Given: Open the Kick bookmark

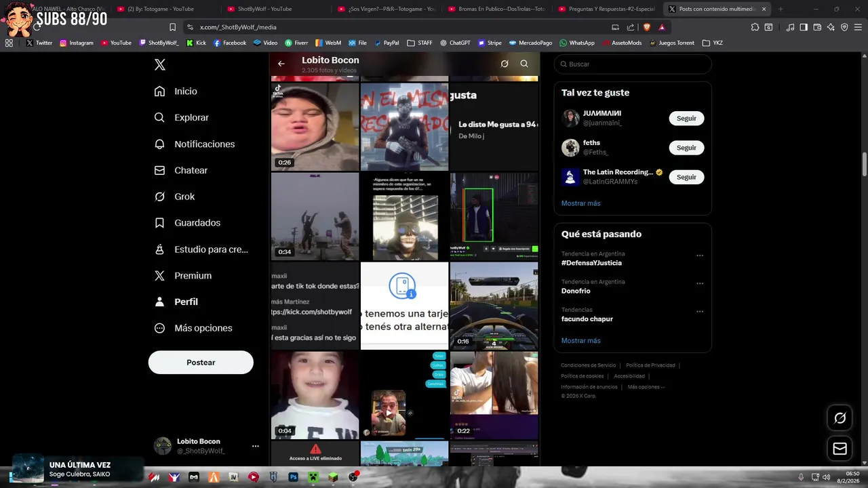Looking at the screenshot, I should point(195,43).
